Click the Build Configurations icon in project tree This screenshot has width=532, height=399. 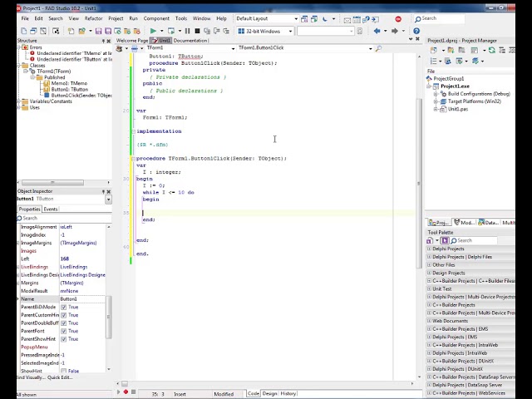442,94
